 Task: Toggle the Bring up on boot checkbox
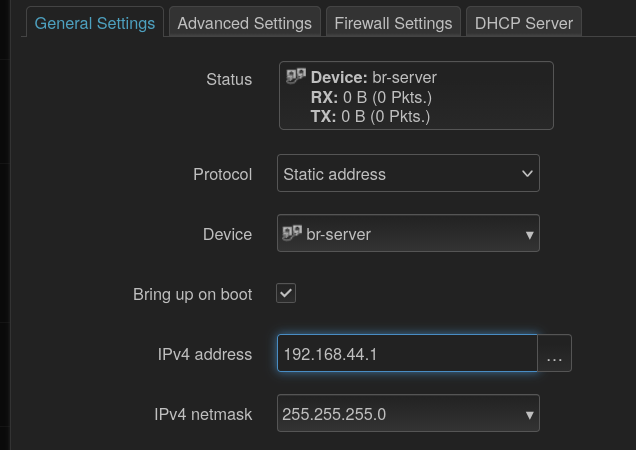point(286,293)
